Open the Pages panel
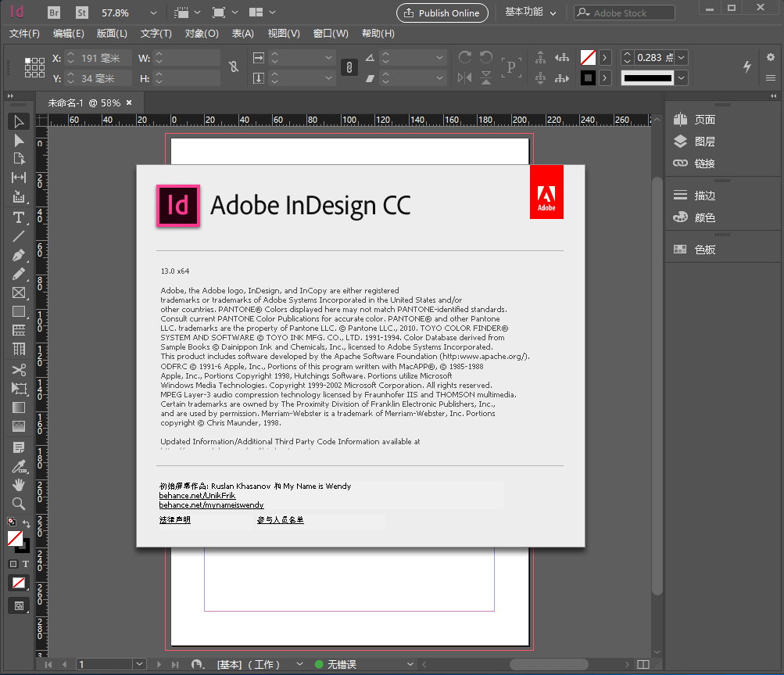This screenshot has height=675, width=784. pos(695,120)
